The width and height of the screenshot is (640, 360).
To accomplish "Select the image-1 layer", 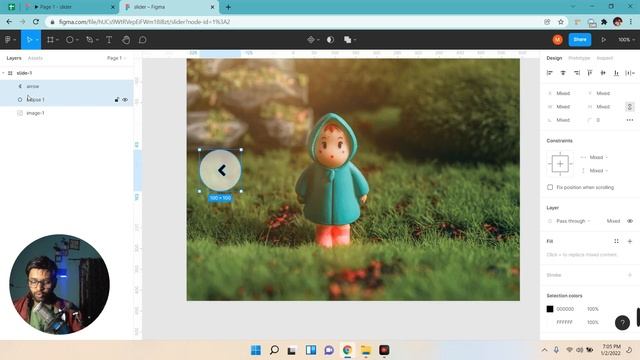I will [67, 113].
